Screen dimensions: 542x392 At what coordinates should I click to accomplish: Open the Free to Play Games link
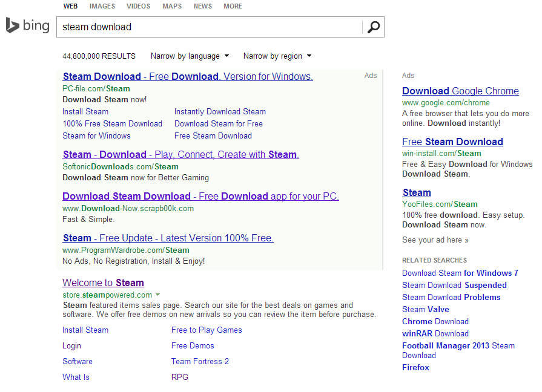[207, 330]
